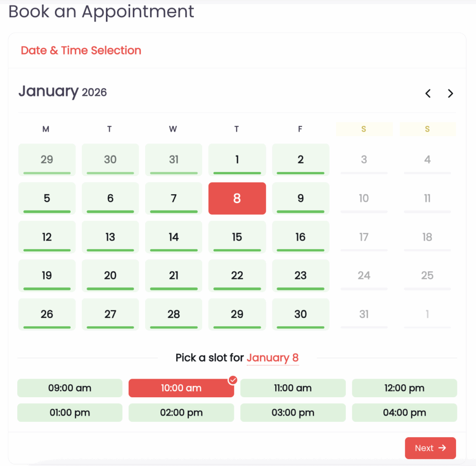
Task: Choose December 29 from previous month
Action: 46,160
